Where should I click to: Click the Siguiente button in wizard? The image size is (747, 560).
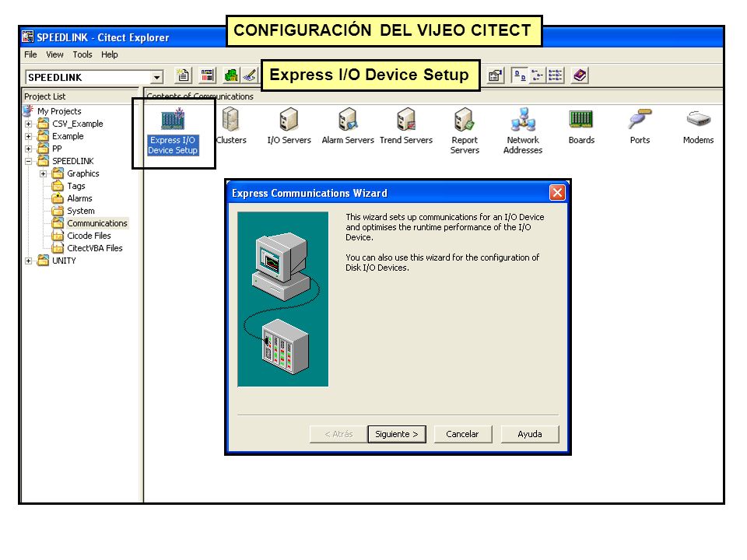click(397, 434)
